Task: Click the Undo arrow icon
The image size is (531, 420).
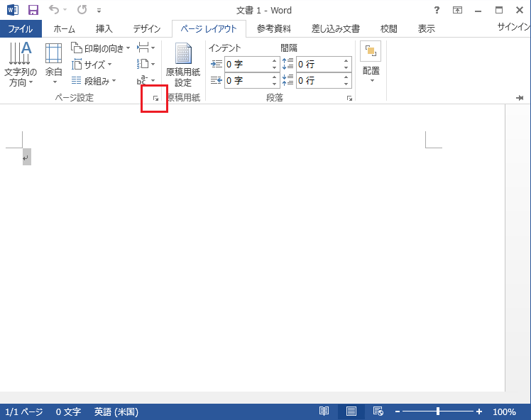Action: [55, 10]
